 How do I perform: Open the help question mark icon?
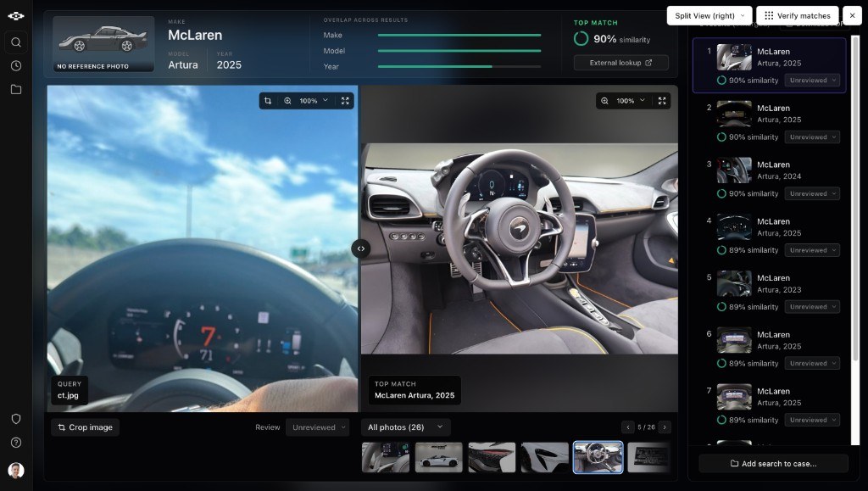point(16,443)
